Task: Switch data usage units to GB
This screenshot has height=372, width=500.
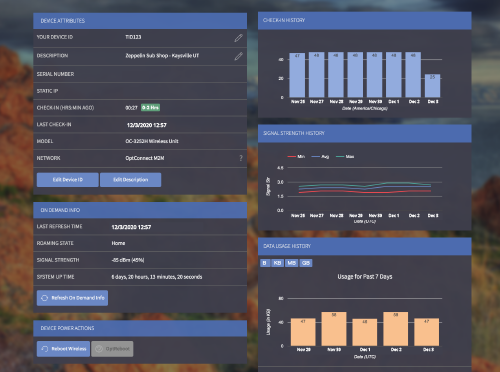Action: click(306, 263)
